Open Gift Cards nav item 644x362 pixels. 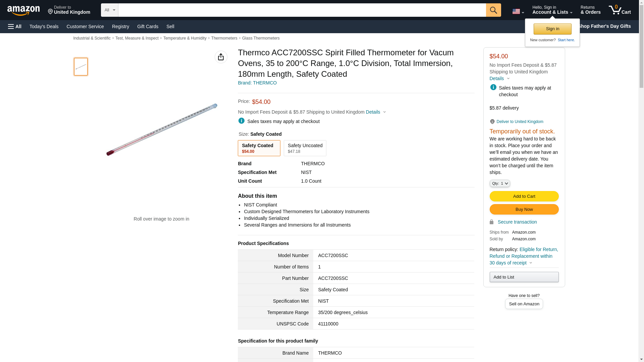148,26
